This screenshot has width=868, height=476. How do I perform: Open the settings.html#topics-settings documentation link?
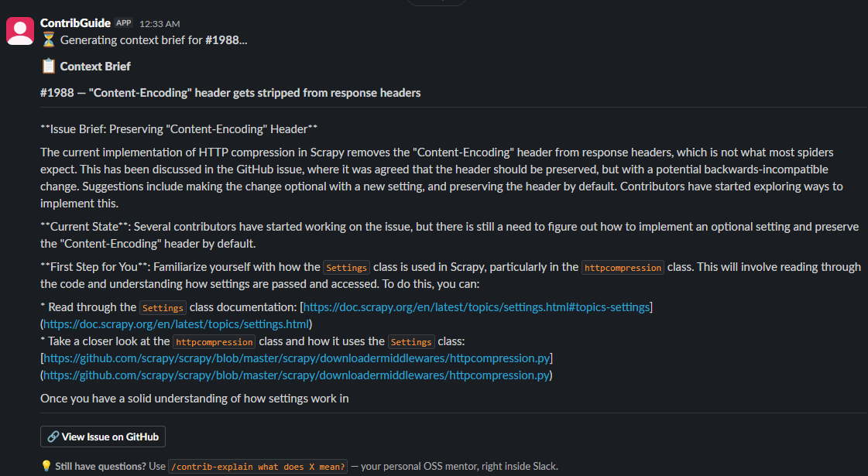(x=476, y=307)
